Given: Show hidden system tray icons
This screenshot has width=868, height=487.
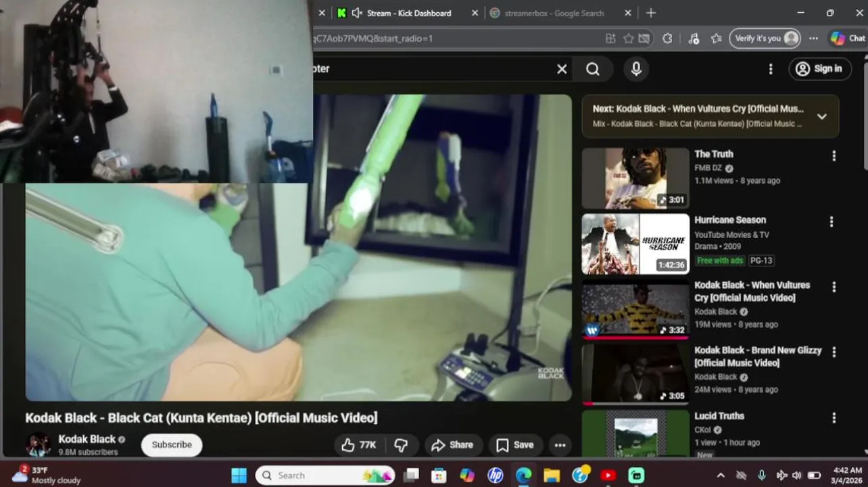Looking at the screenshot, I should coord(721,476).
